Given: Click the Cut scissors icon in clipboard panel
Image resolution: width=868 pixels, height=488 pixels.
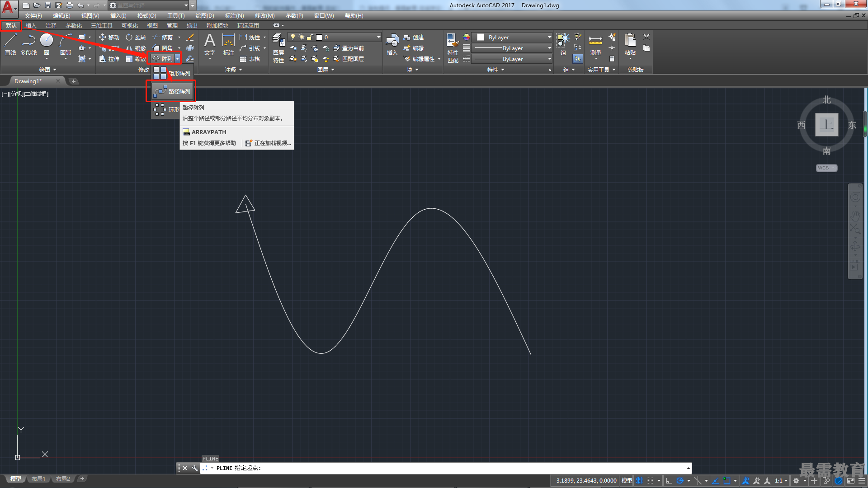Looking at the screenshot, I should [x=646, y=37].
